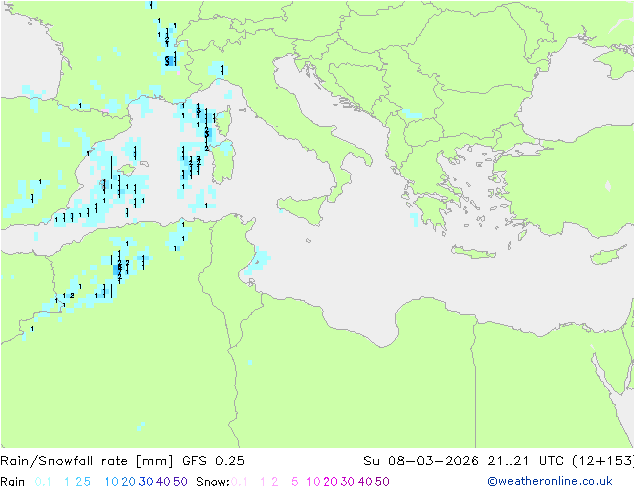This screenshot has height=490, width=634.
Task: Click the island of Corsica on the map
Action: coord(225,120)
